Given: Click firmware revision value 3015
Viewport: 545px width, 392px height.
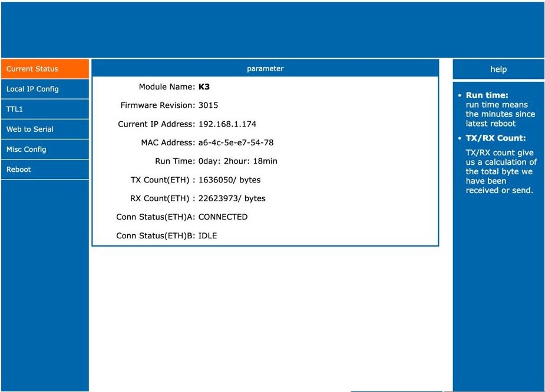Looking at the screenshot, I should pyautogui.click(x=208, y=105).
